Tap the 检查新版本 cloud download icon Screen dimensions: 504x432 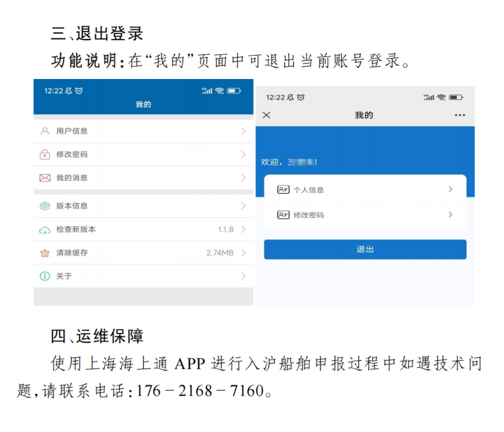(x=45, y=230)
